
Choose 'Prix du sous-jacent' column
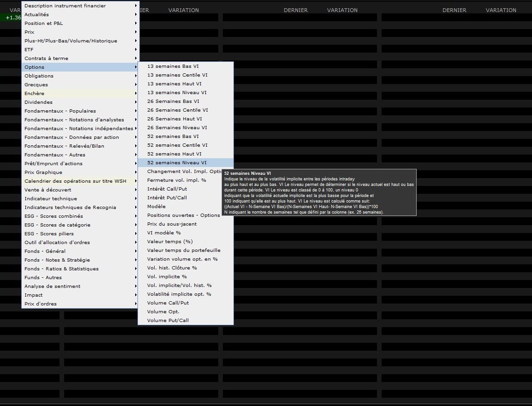point(172,224)
